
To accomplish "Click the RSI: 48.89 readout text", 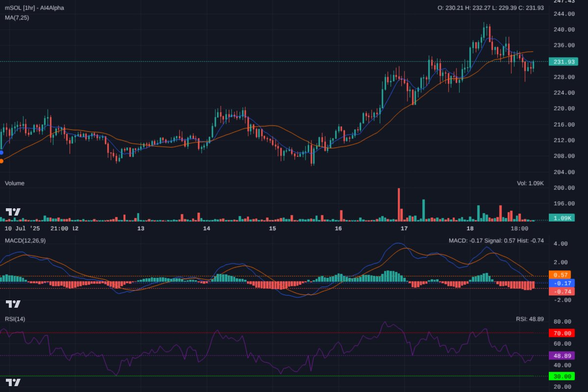I will (x=530, y=319).
